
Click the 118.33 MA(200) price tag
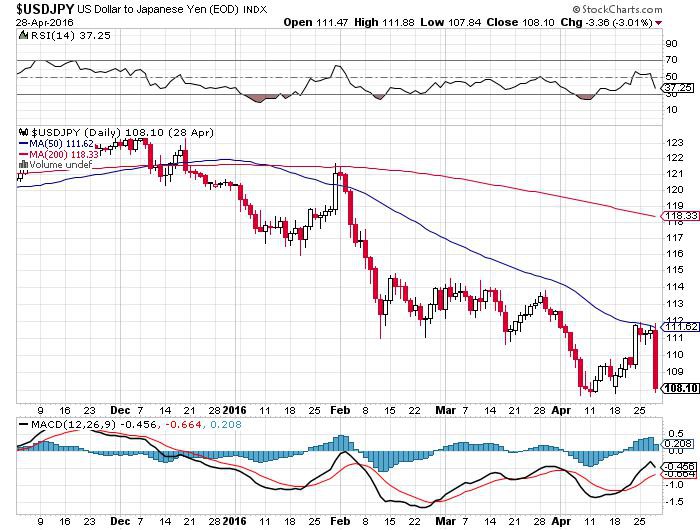[x=676, y=215]
